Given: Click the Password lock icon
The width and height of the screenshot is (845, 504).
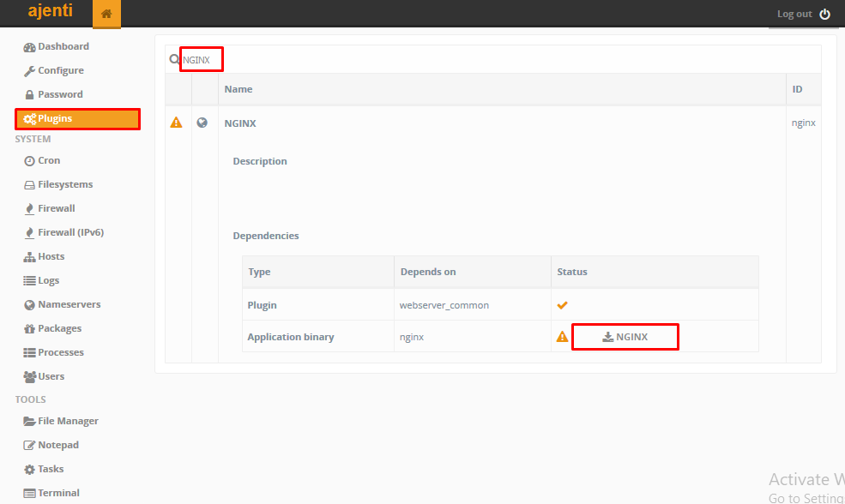Looking at the screenshot, I should 29,95.
